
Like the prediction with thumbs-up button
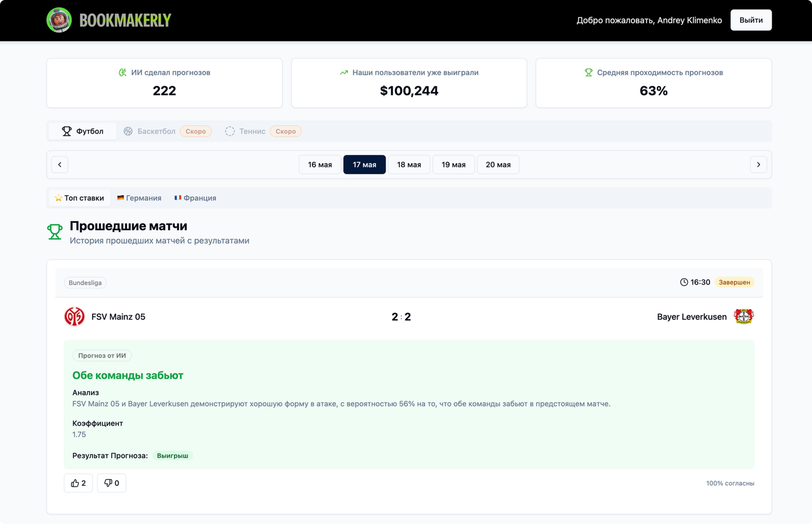pos(78,483)
